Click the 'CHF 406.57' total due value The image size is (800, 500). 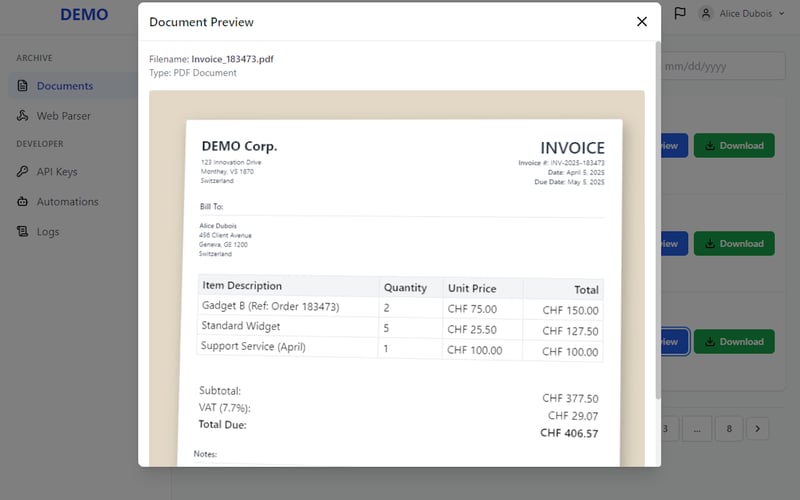569,433
